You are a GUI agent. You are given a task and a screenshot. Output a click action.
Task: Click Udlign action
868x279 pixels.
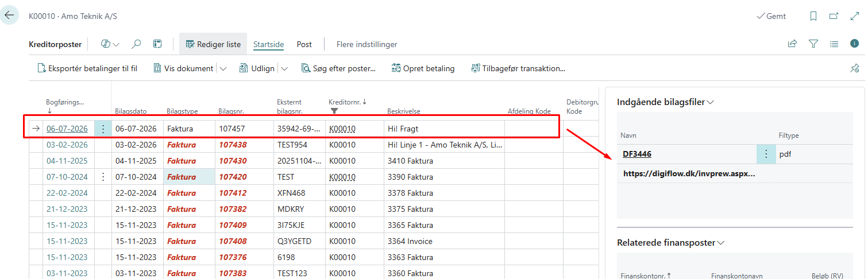(x=257, y=68)
